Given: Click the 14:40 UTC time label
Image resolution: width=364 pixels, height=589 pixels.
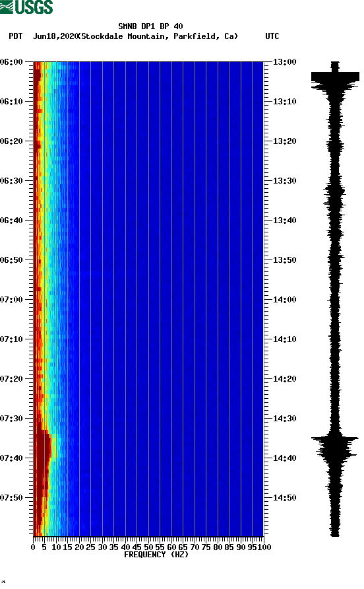Looking at the screenshot, I should click(285, 458).
